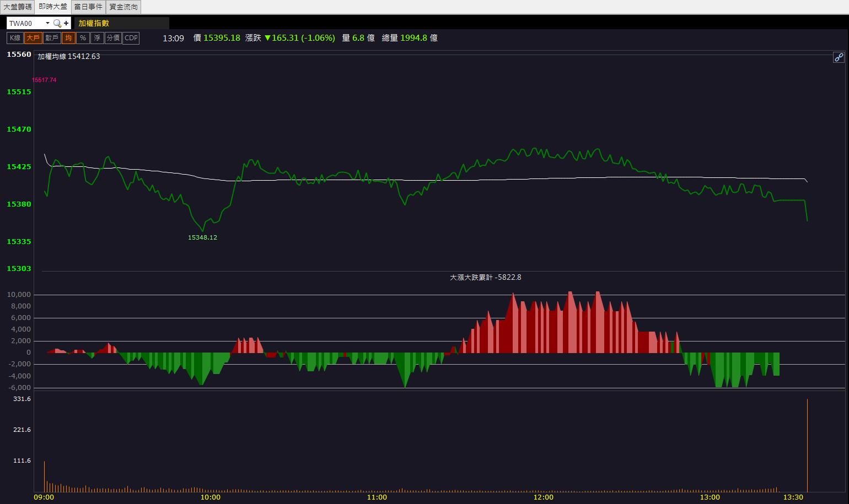This screenshot has height=504, width=849.
Task: Disable the 大戶 indicator toggle
Action: [x=33, y=38]
